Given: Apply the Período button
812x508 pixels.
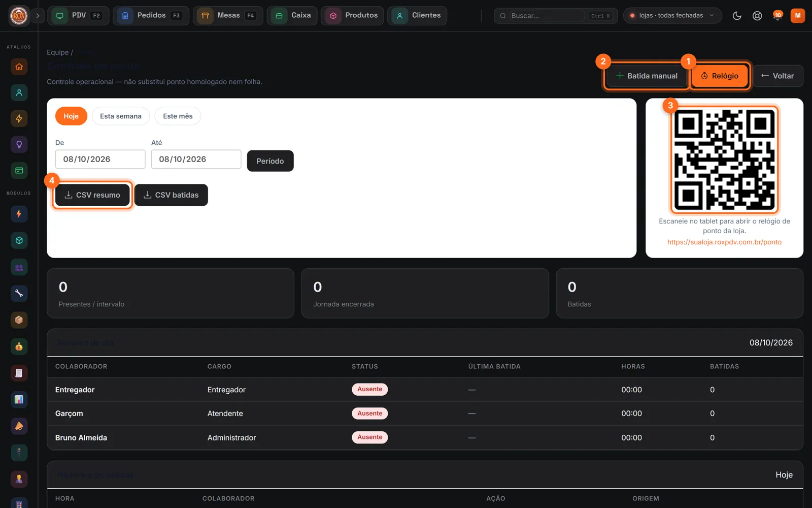Looking at the screenshot, I should (x=270, y=161).
